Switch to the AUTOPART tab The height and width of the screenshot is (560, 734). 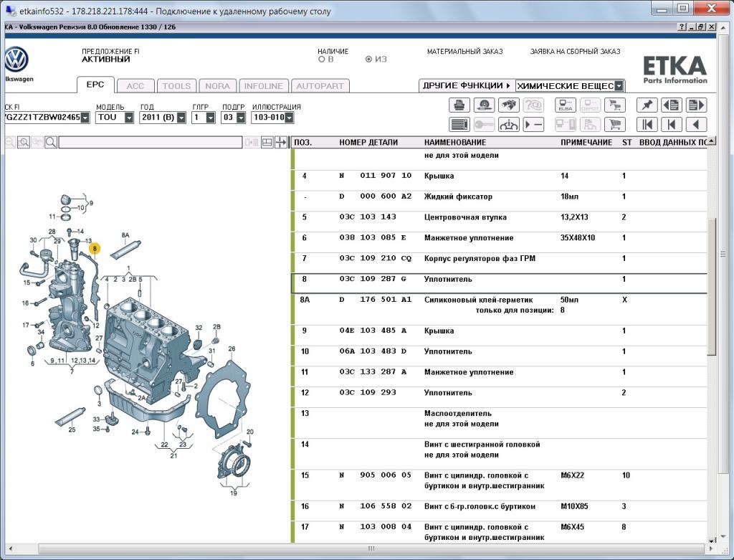[x=320, y=86]
